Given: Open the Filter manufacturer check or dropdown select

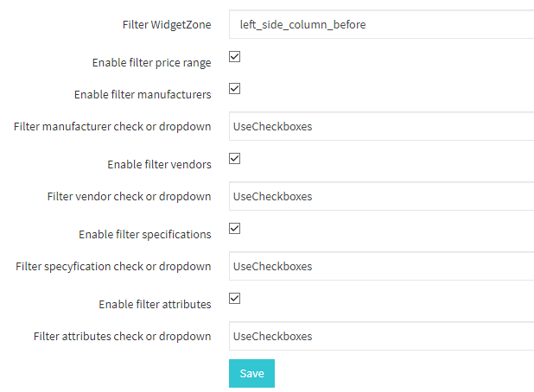Looking at the screenshot, I should click(x=381, y=126).
